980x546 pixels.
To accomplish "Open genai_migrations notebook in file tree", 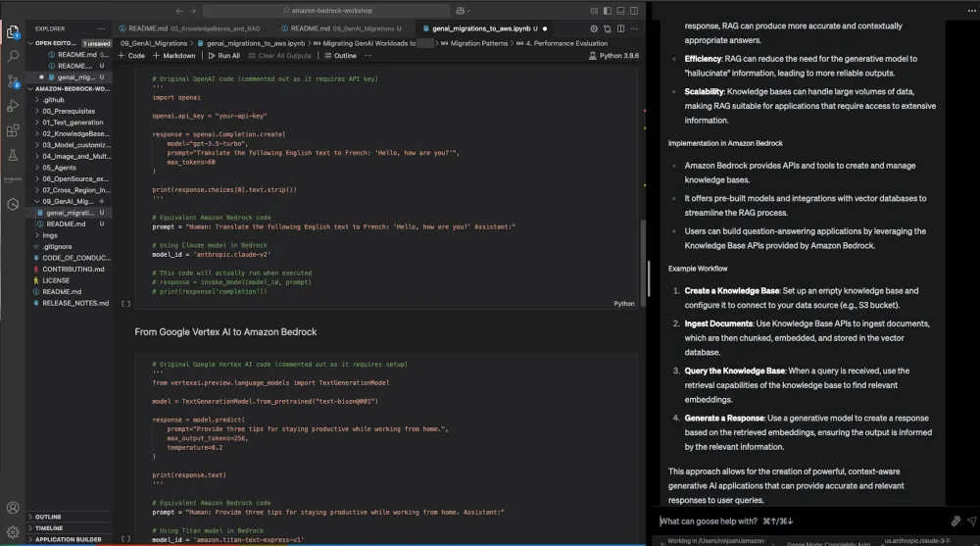I will (x=70, y=213).
